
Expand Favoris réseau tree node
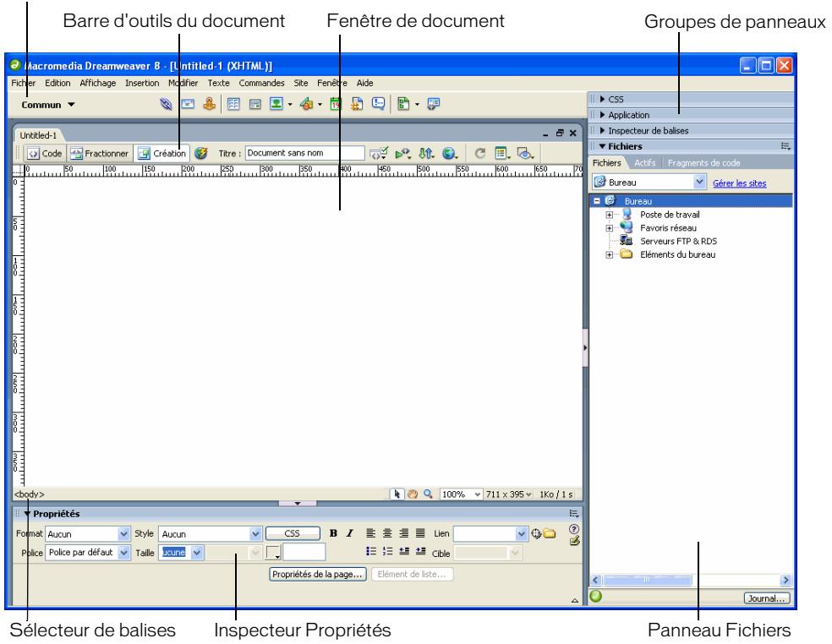click(609, 228)
